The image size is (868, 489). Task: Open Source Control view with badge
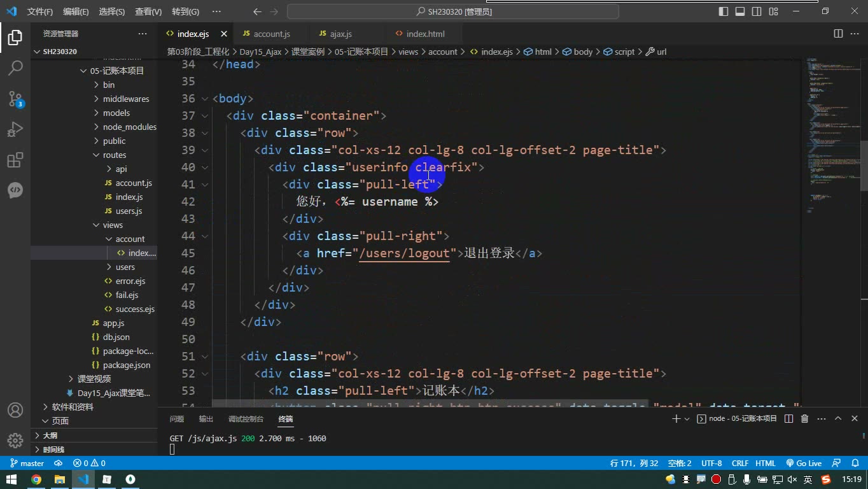point(15,98)
